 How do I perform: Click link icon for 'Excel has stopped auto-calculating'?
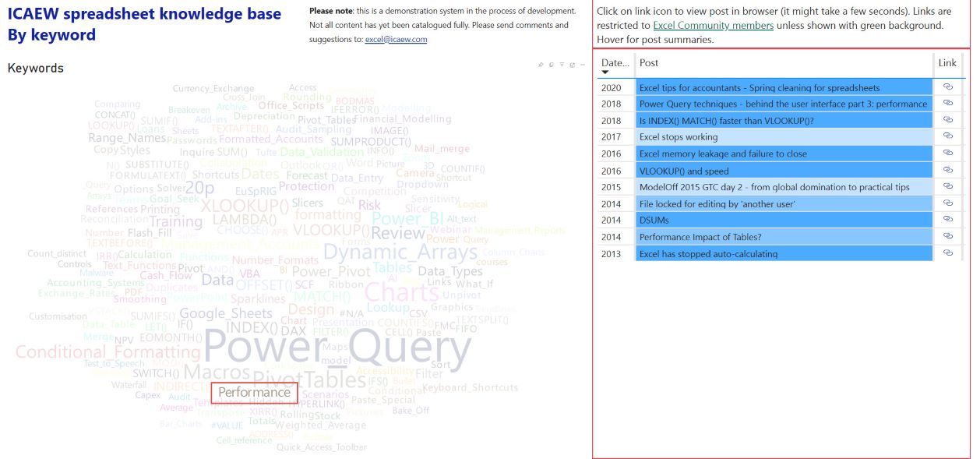click(x=947, y=252)
